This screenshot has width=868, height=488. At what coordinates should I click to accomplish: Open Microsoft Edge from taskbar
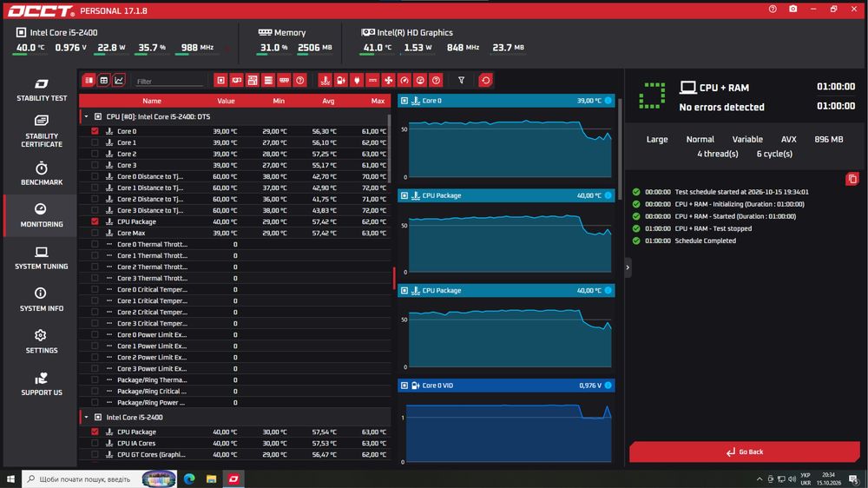(x=189, y=478)
